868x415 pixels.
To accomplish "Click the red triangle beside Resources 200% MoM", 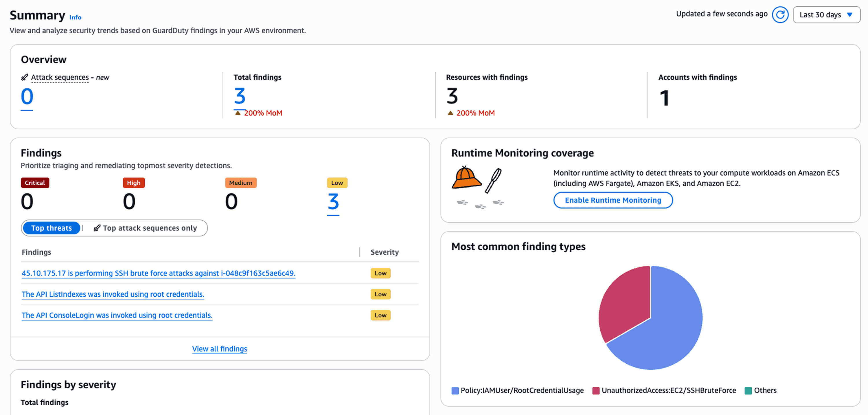I will (x=450, y=113).
